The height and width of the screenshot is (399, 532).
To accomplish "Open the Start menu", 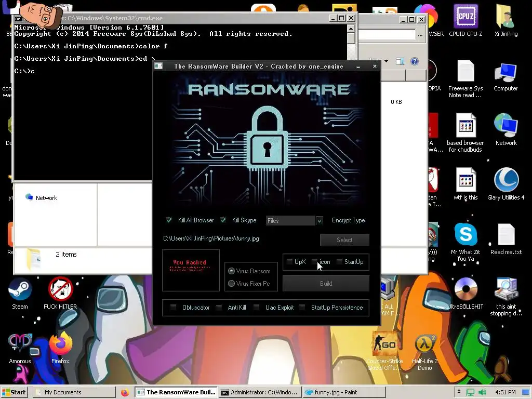I will (x=14, y=392).
